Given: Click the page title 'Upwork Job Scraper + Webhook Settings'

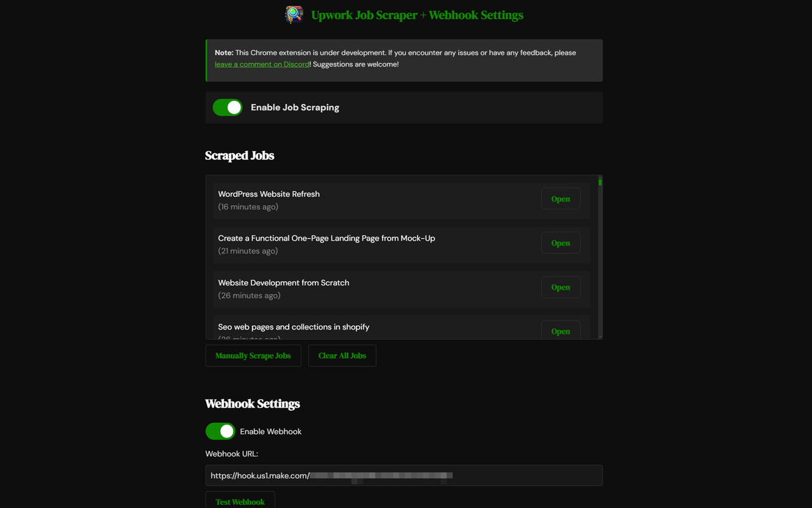Looking at the screenshot, I should coord(417,15).
